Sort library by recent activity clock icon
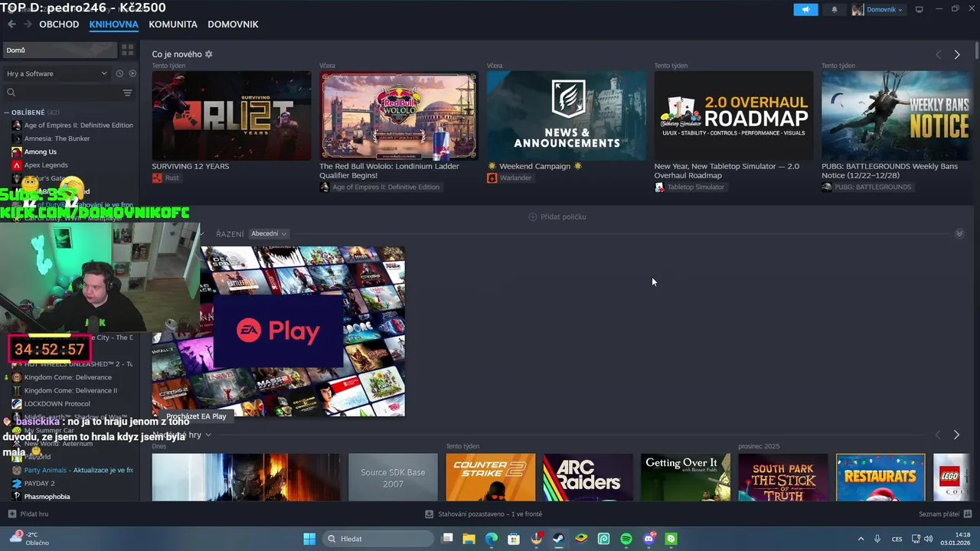 click(x=119, y=73)
